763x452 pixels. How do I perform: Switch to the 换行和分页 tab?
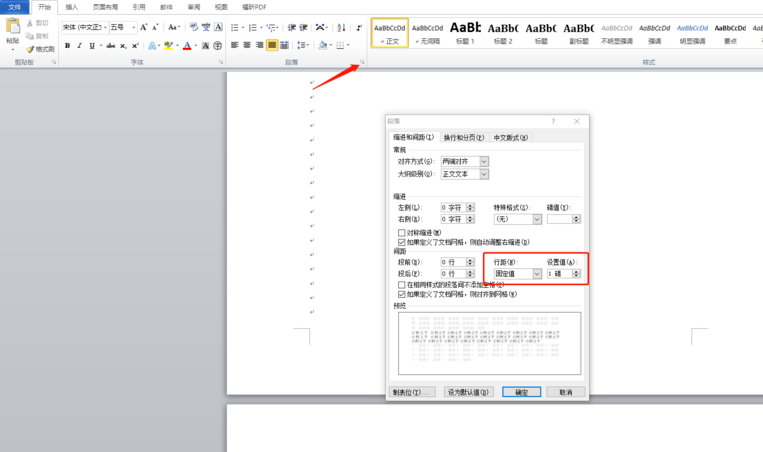click(x=463, y=137)
